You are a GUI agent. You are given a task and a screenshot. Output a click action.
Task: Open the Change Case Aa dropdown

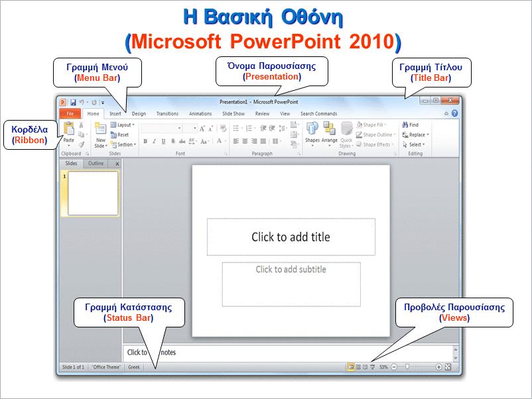(x=205, y=141)
